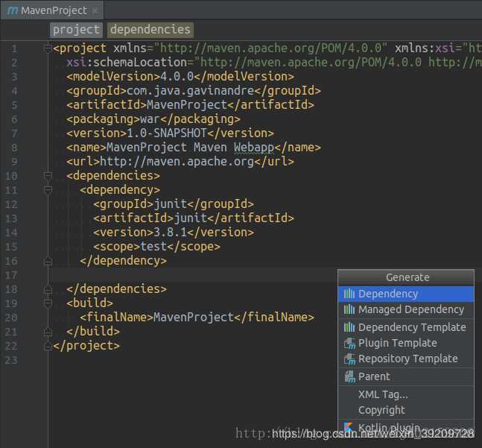Click the fold end marker on line 18
The width and height of the screenshot is (482, 448).
coord(48,289)
